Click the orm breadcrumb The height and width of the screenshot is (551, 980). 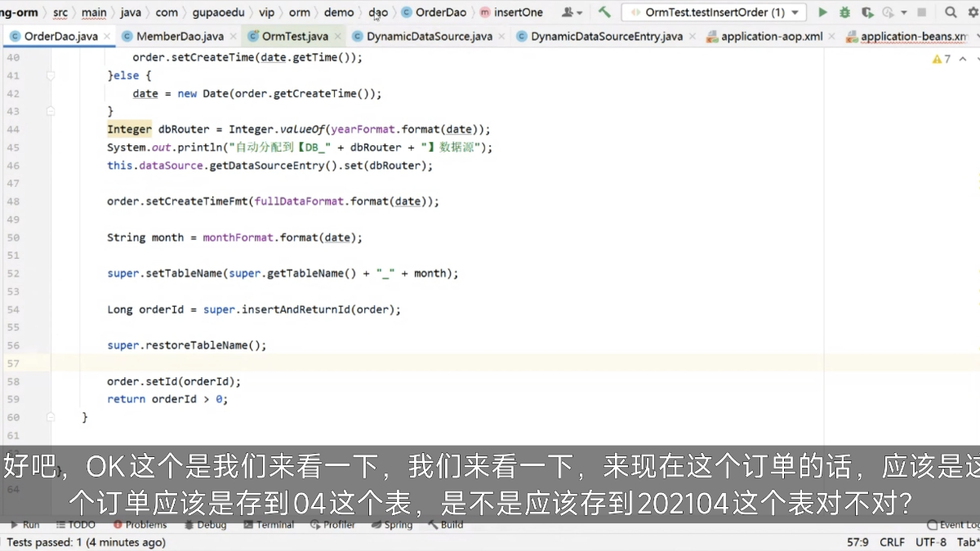pos(300,12)
